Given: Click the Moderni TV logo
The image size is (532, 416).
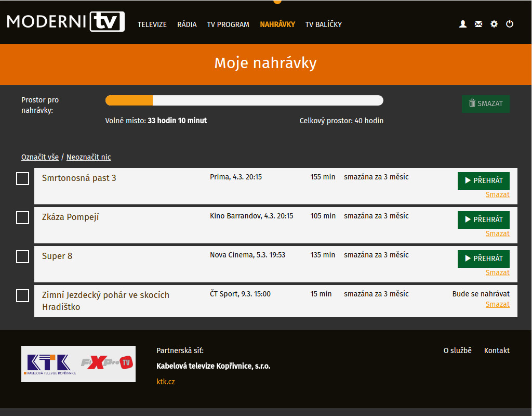Looking at the screenshot, I should pos(66,22).
